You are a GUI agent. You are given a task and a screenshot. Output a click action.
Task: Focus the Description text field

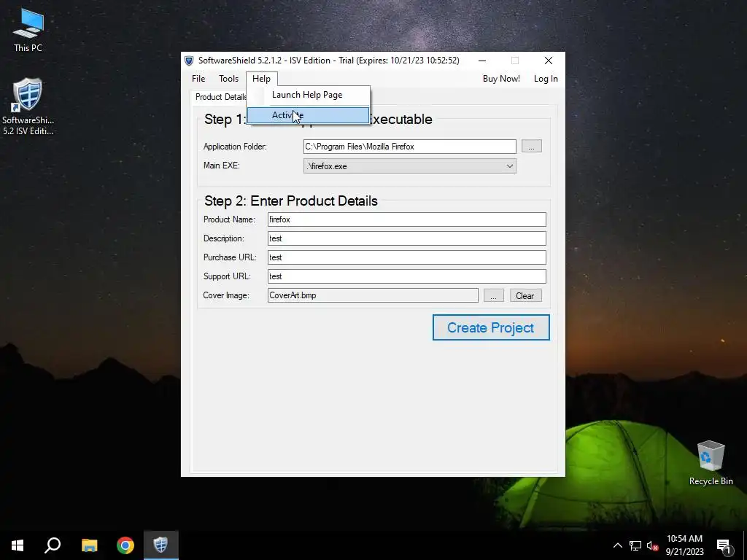click(x=407, y=238)
